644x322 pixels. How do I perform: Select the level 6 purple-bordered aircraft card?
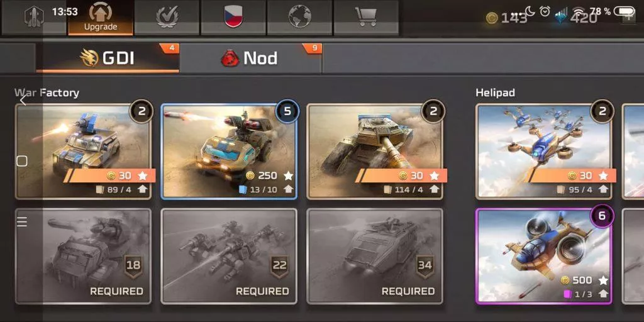(x=544, y=257)
